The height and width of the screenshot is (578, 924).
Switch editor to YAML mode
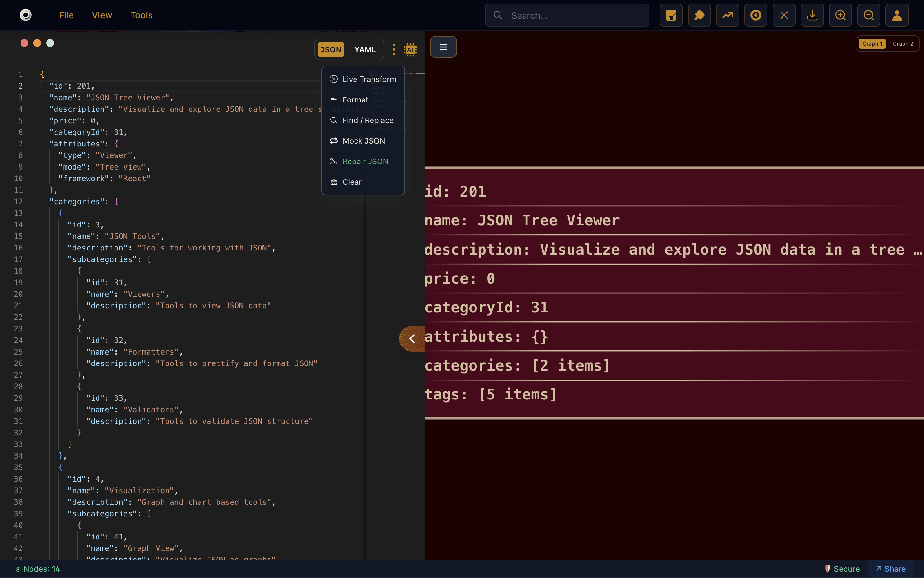(x=365, y=50)
